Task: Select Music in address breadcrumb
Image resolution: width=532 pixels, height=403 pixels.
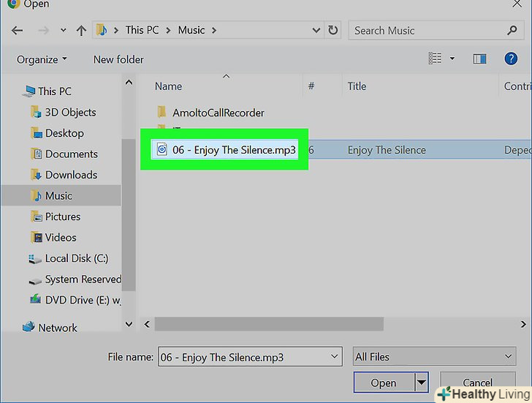Action: [x=191, y=30]
